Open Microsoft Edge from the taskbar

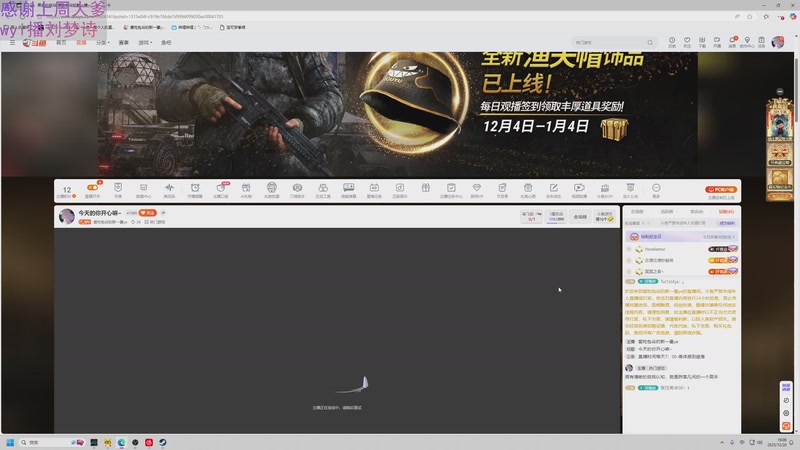(121, 442)
